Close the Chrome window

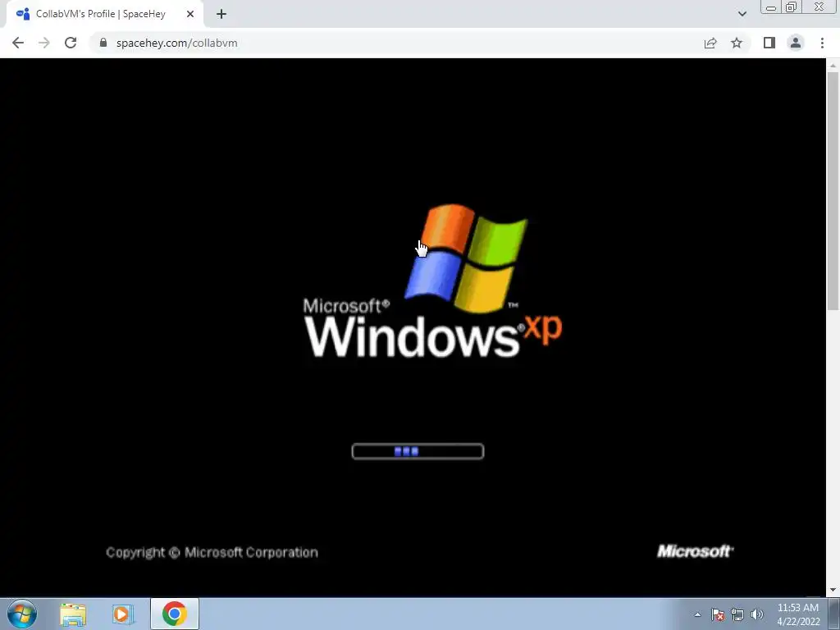click(819, 7)
